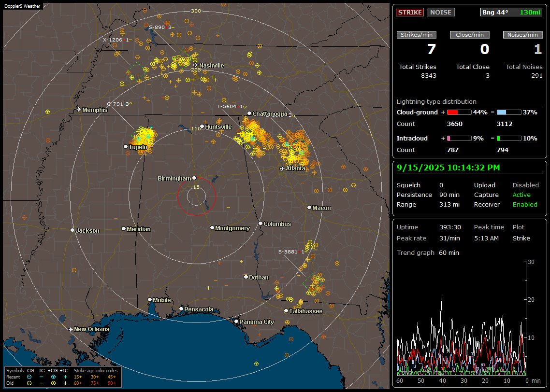Click the Huntsville city dot marker
Screen dimensions: 550x392
click(202, 126)
